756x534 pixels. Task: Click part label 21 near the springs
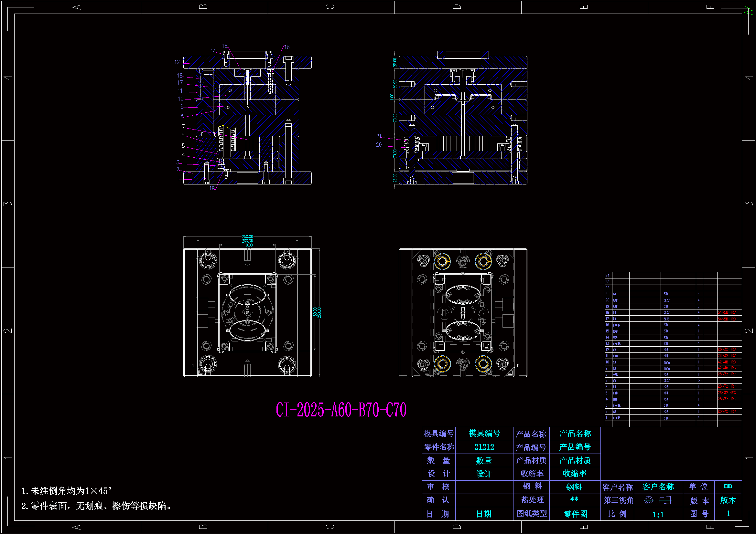(x=379, y=136)
